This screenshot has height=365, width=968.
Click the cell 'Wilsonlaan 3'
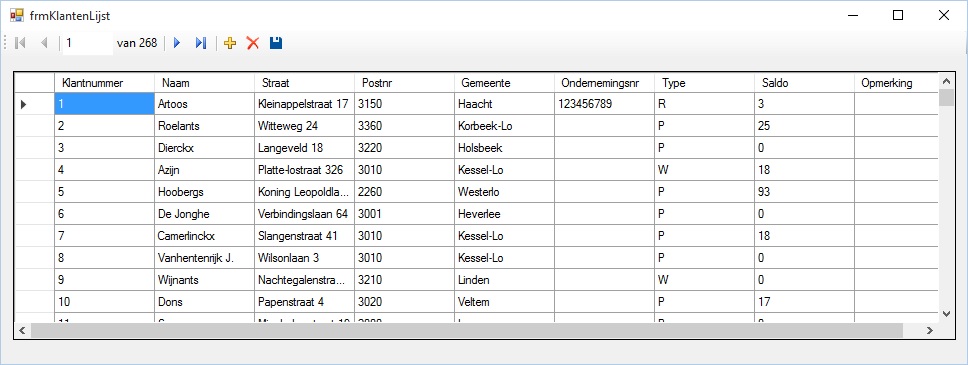[x=304, y=258]
